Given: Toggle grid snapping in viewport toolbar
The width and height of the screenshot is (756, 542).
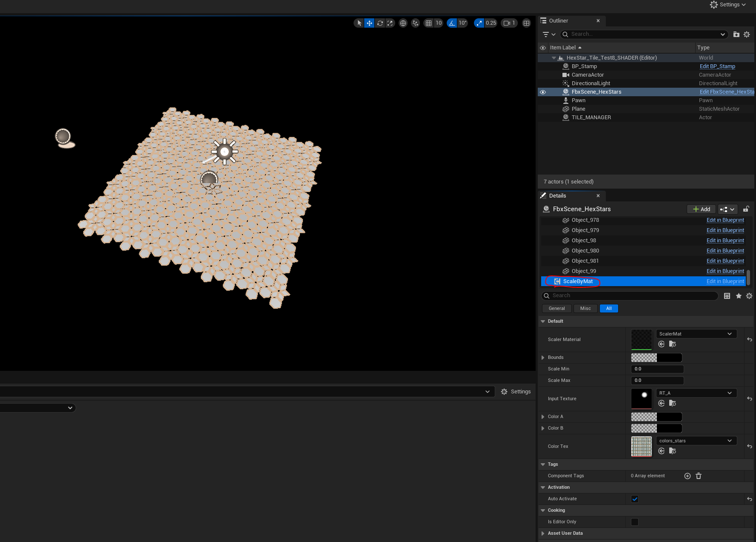Looking at the screenshot, I should pyautogui.click(x=428, y=23).
